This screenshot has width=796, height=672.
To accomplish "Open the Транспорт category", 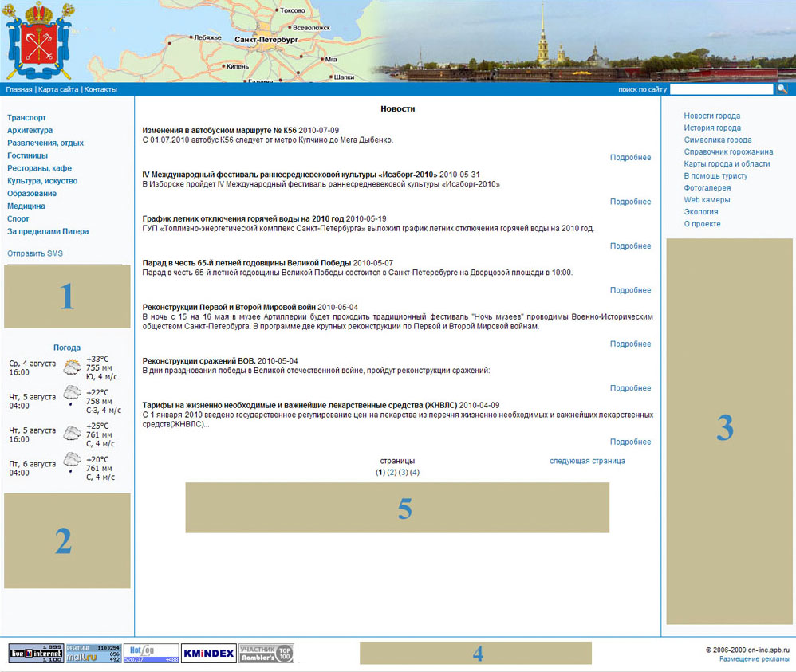I will pos(26,117).
